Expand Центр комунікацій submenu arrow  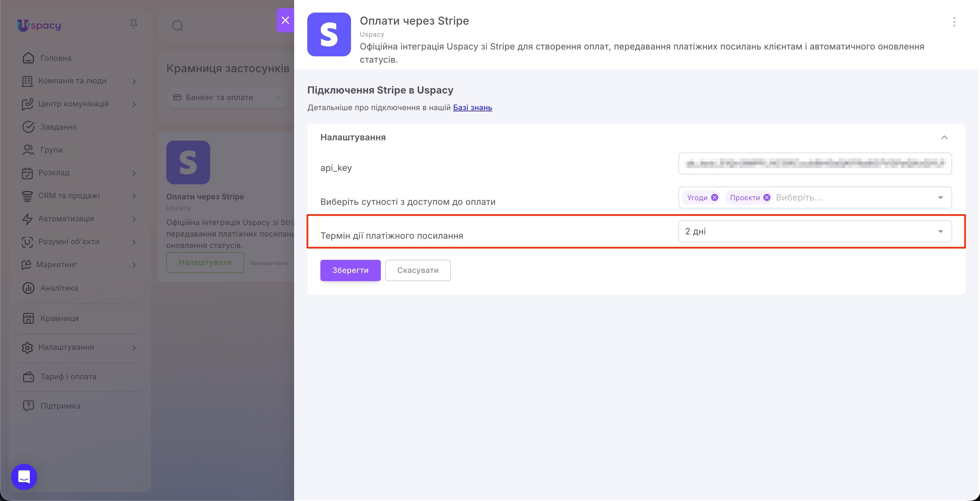coord(134,104)
